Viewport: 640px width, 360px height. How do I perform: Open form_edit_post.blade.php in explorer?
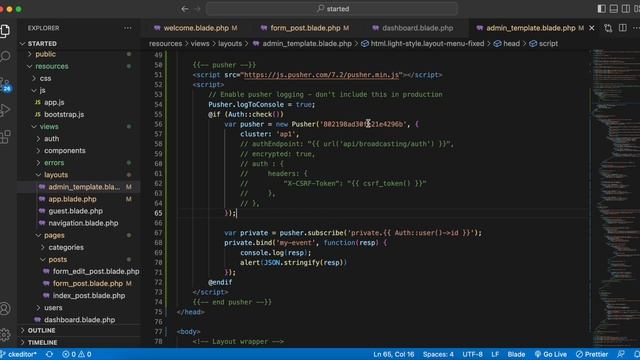(96, 271)
